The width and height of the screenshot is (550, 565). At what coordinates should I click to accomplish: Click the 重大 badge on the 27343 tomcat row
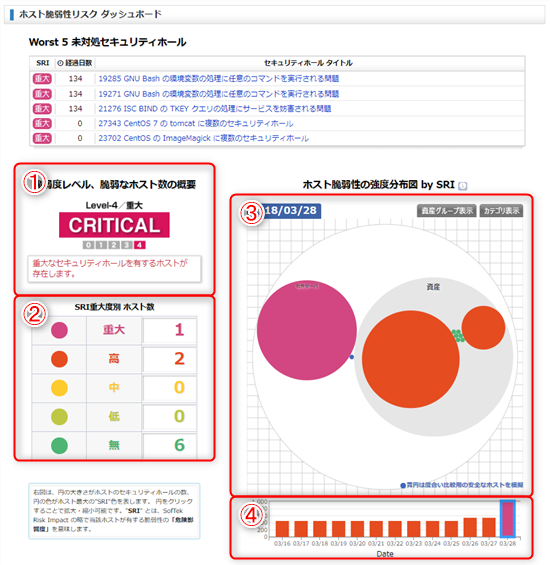point(42,124)
